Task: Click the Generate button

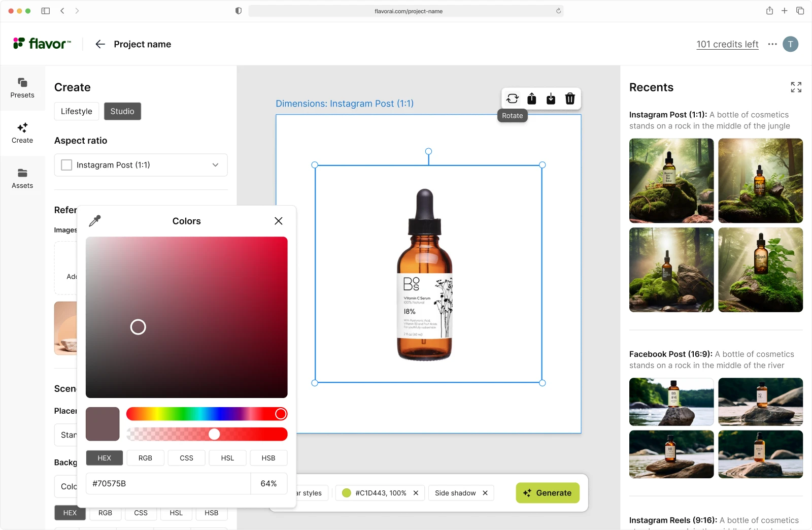Action: [x=548, y=493]
